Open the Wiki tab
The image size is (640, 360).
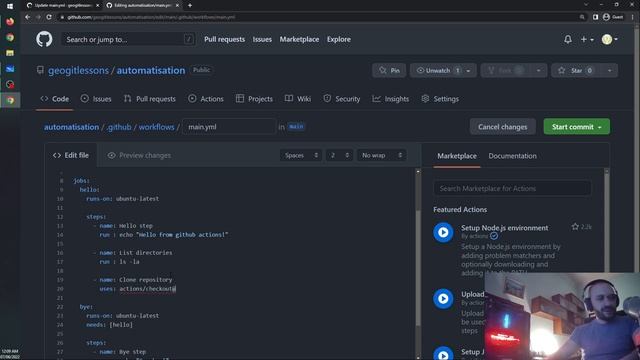(298, 99)
